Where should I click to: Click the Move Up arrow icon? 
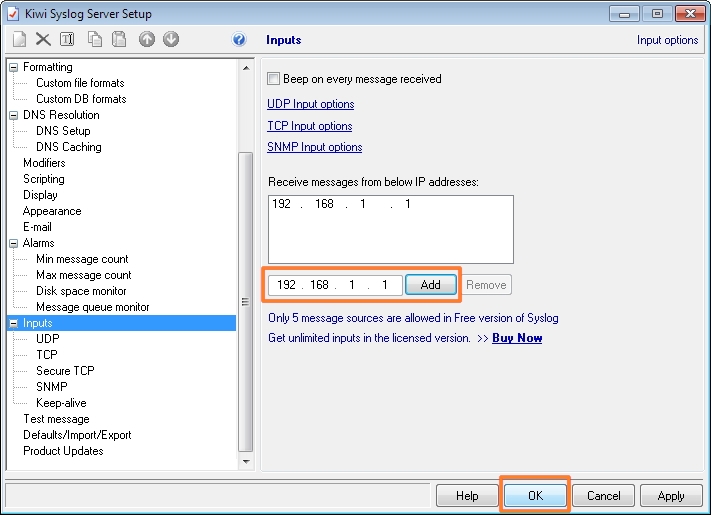coord(147,40)
